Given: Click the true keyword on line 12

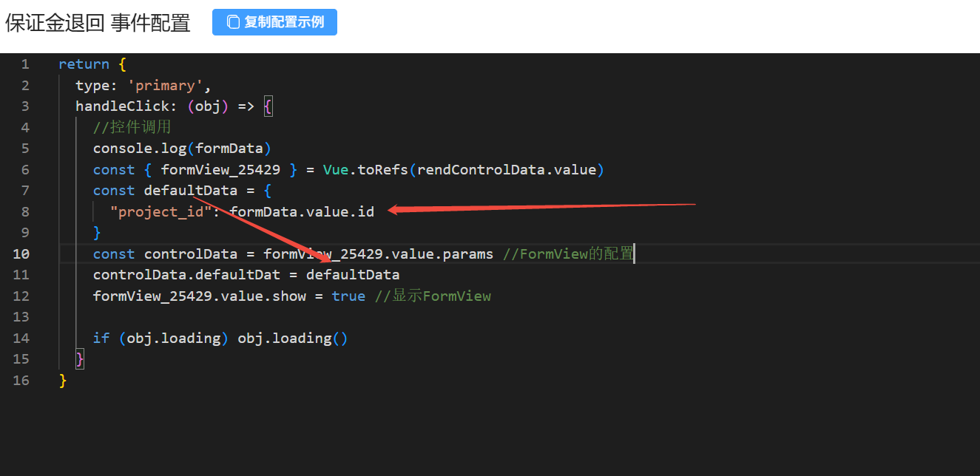Looking at the screenshot, I should tap(348, 296).
